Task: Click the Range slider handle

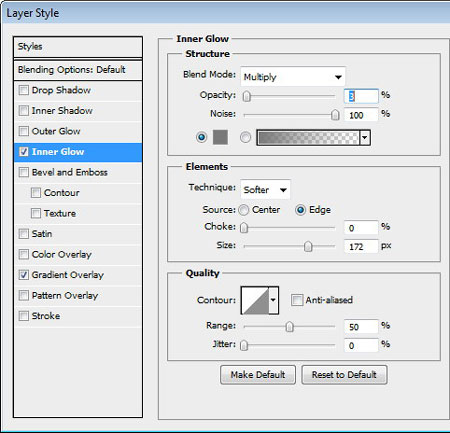Action: 289,327
